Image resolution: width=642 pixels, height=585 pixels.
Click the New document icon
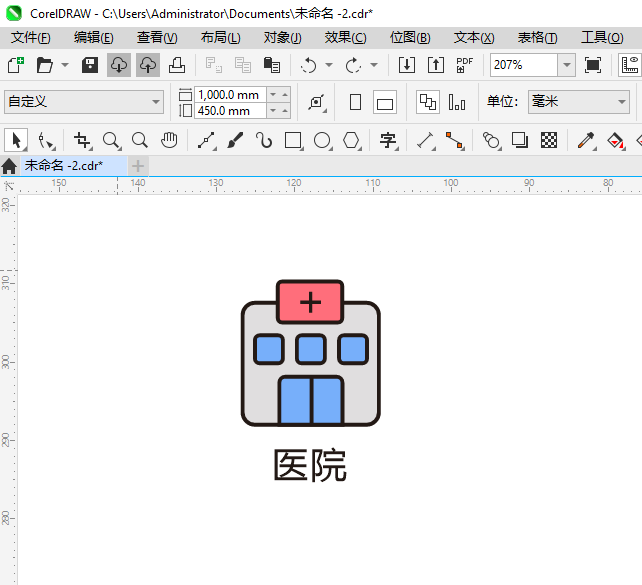tap(16, 65)
